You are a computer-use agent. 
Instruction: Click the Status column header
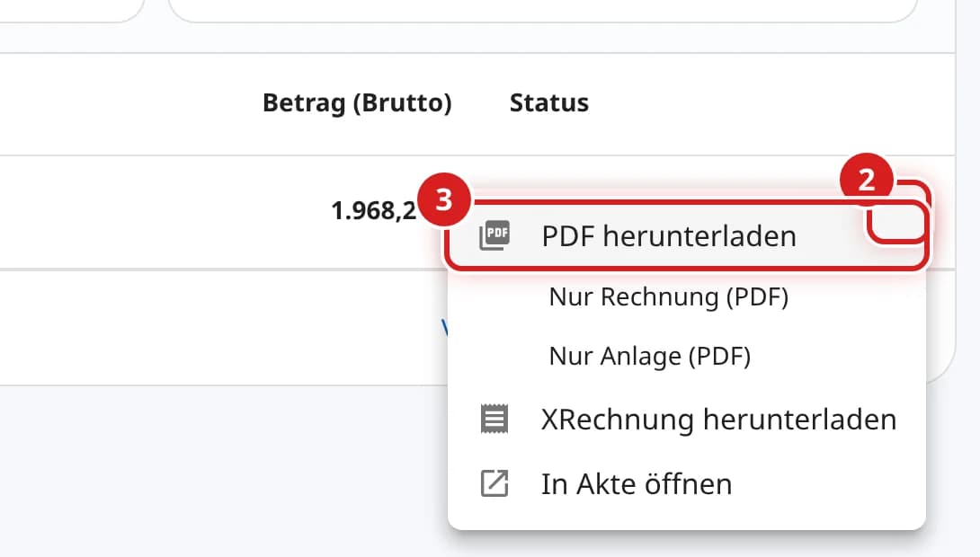click(x=548, y=102)
